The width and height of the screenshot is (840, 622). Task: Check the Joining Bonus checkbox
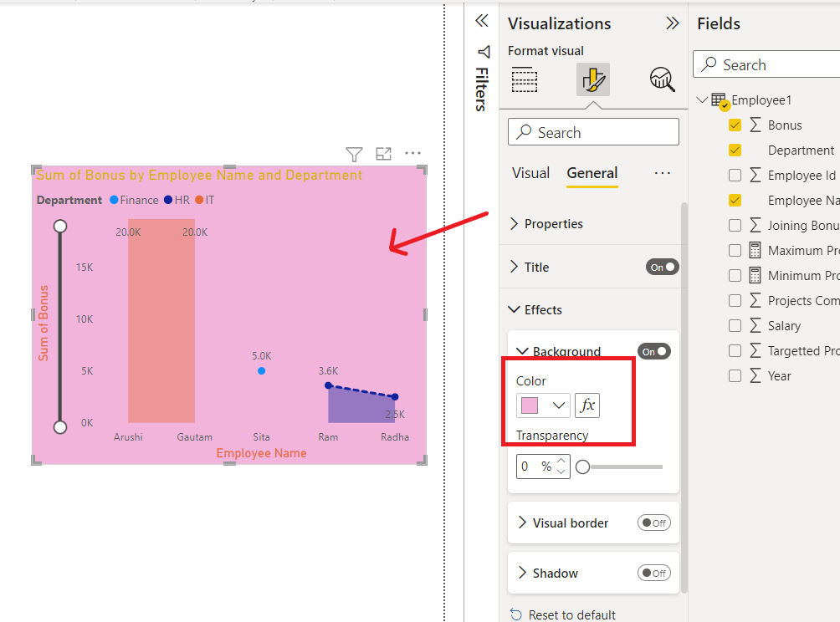coord(735,226)
